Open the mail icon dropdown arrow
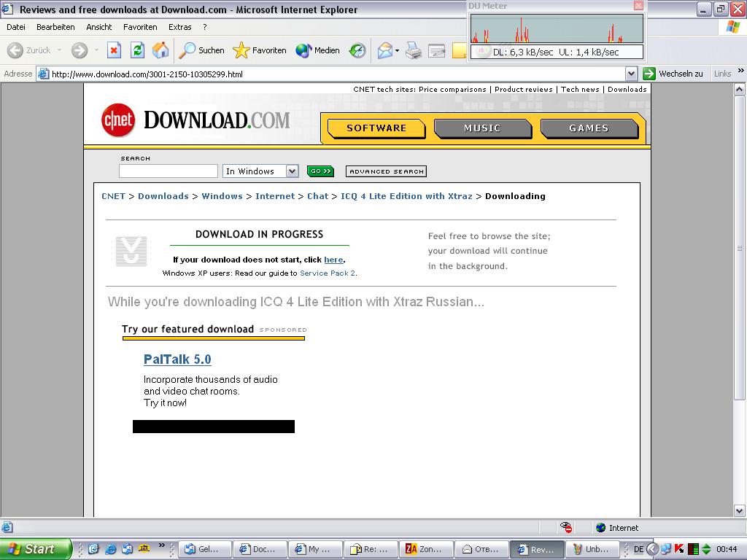This screenshot has width=747, height=560. point(397,50)
